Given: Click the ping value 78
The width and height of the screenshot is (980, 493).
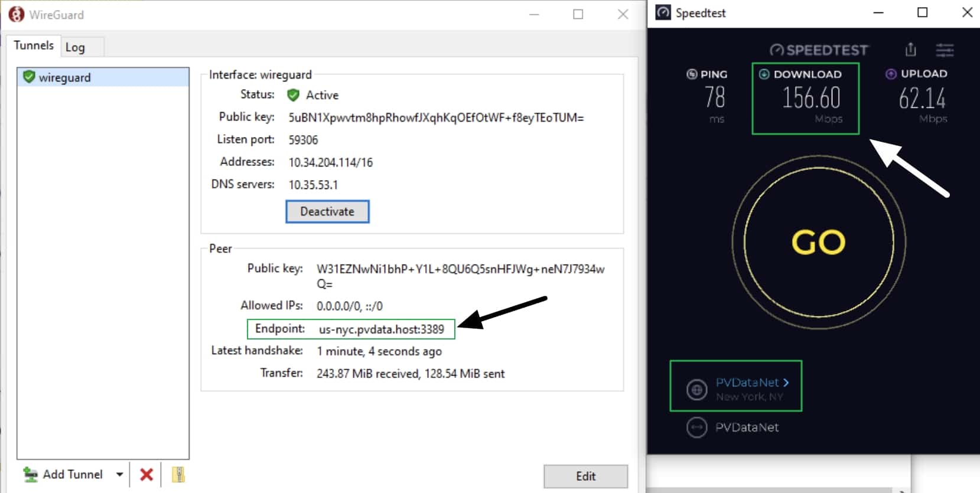Looking at the screenshot, I should 715,97.
